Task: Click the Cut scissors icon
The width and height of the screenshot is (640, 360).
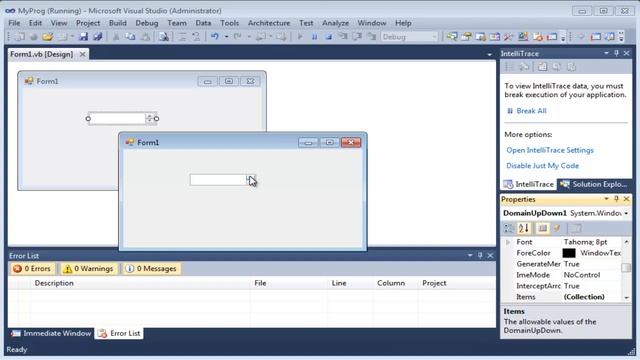Action: [116, 37]
